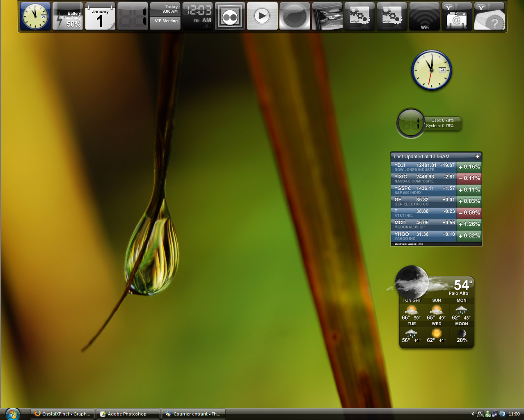This screenshot has height=420, width=524.
Task: Click the VIP Meeting agenda dock widget
Action: 165,16
